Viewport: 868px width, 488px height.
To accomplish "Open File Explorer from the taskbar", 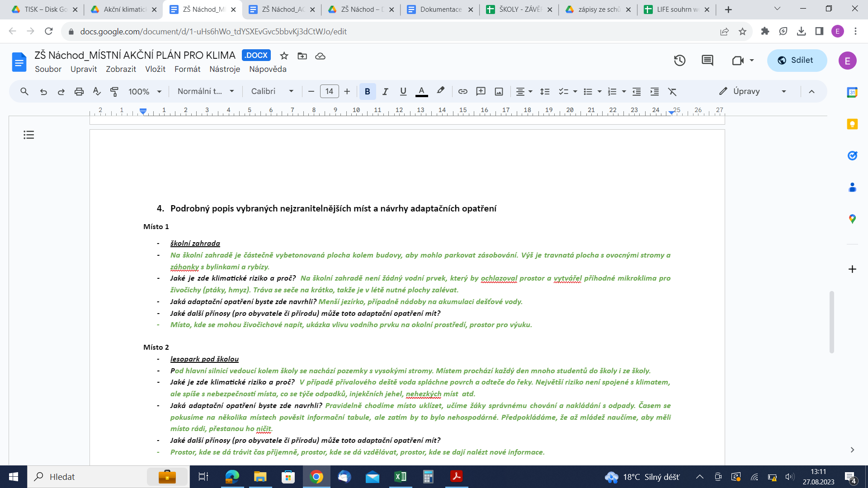I will (x=260, y=477).
